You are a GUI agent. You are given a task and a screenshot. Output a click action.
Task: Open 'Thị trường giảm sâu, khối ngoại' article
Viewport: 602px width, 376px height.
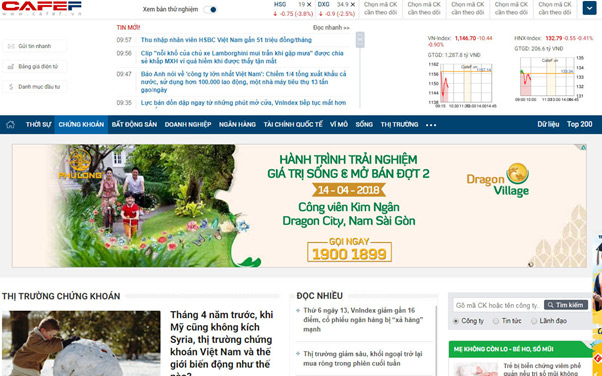tap(363, 358)
